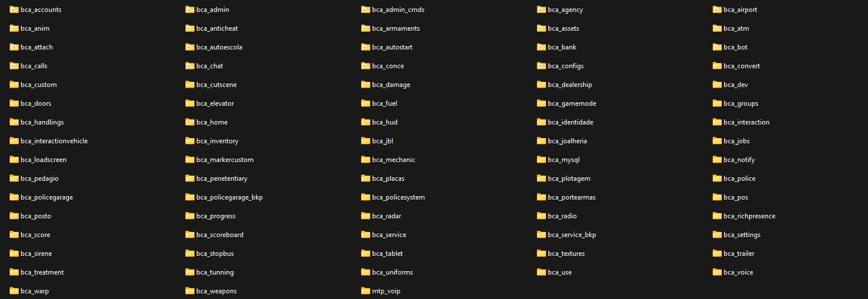The height and width of the screenshot is (299, 868).
Task: Select the bca_service_bkp folder label
Action: [x=572, y=235]
